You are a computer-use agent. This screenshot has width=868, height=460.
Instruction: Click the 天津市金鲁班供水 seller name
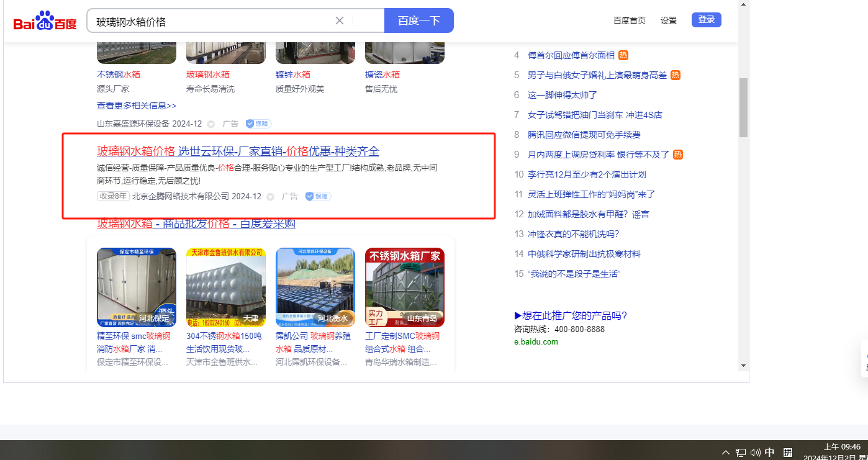222,362
